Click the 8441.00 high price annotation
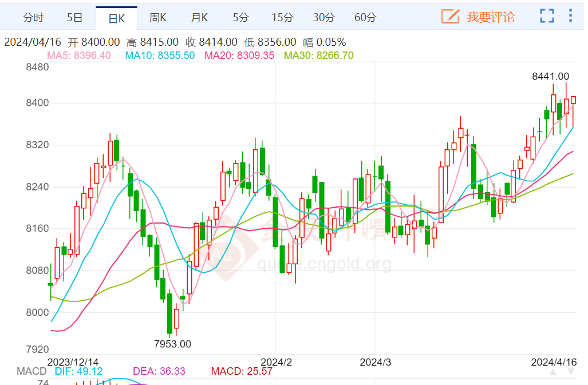Screen dimensions: 588x385 550,76
